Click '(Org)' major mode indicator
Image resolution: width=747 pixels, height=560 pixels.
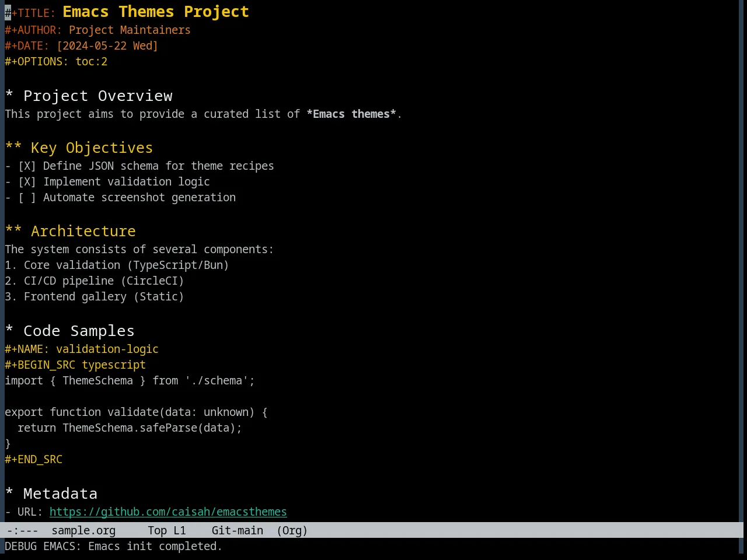[x=292, y=531]
